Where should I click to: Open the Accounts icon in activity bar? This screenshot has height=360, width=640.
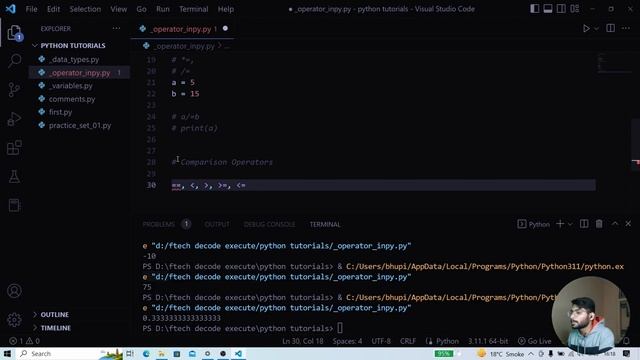14,291
